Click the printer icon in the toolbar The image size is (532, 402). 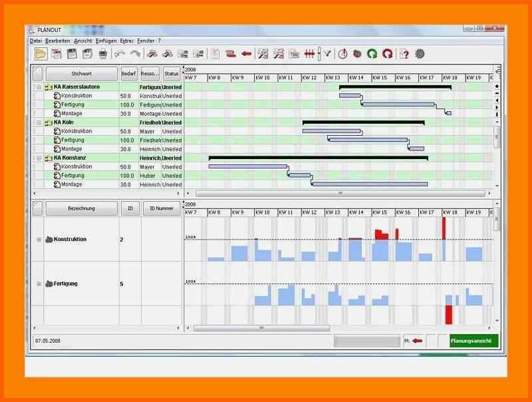103,54
